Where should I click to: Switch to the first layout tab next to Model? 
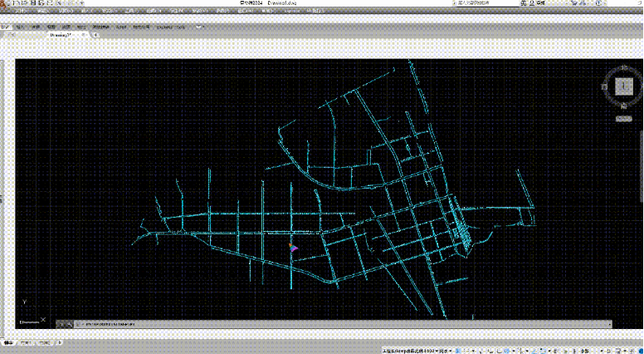click(27, 342)
